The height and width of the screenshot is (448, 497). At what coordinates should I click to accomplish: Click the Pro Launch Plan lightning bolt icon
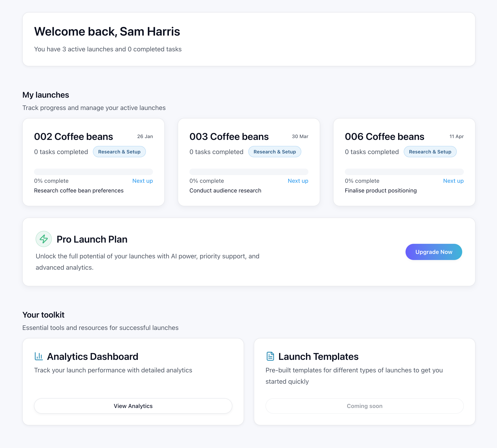pyautogui.click(x=43, y=239)
